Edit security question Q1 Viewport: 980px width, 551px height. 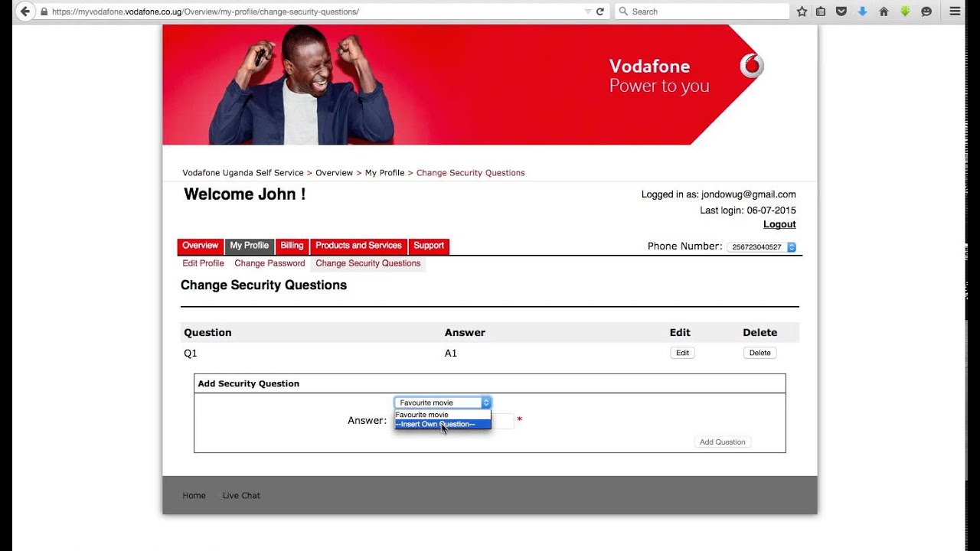tap(682, 353)
